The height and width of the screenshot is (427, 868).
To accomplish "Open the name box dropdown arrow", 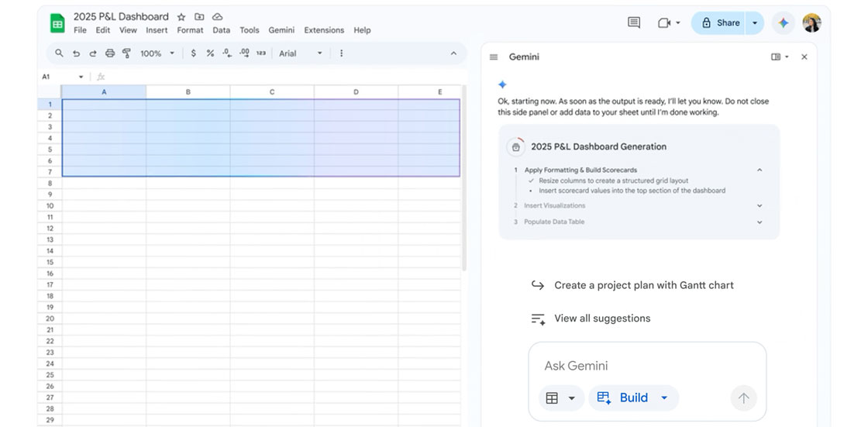I will pyautogui.click(x=81, y=77).
